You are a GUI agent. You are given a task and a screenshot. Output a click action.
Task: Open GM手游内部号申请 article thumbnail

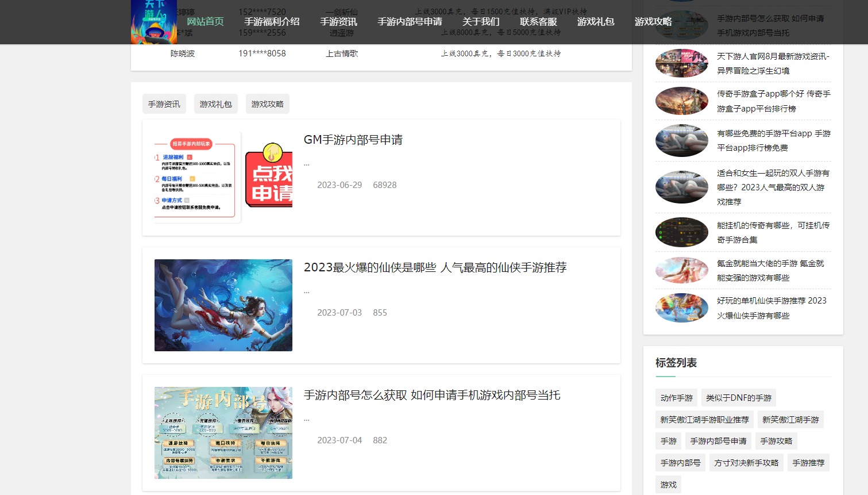pyautogui.click(x=223, y=178)
